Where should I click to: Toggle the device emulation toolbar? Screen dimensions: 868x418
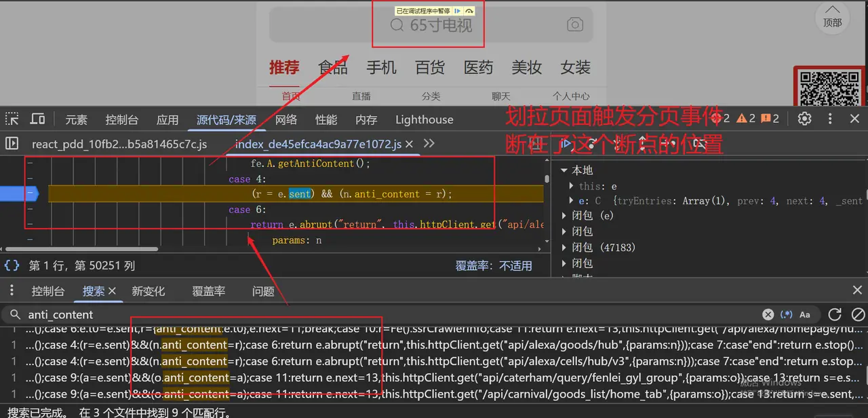click(x=37, y=119)
